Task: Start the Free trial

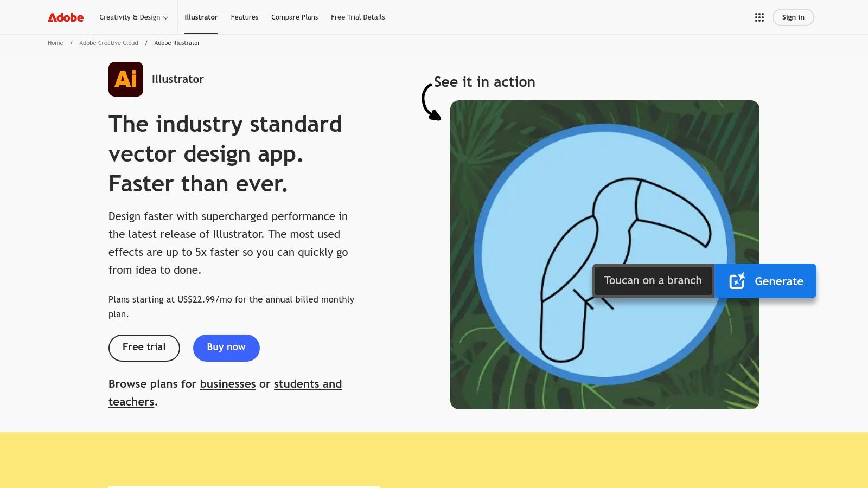Action: click(144, 348)
